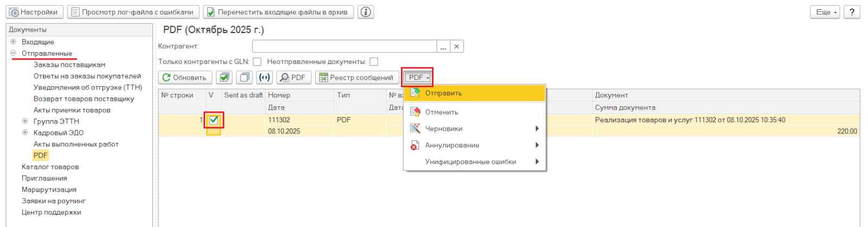Collapse the Отправленные tree node
Image resolution: width=868 pixels, height=227 pixels.
click(13, 53)
